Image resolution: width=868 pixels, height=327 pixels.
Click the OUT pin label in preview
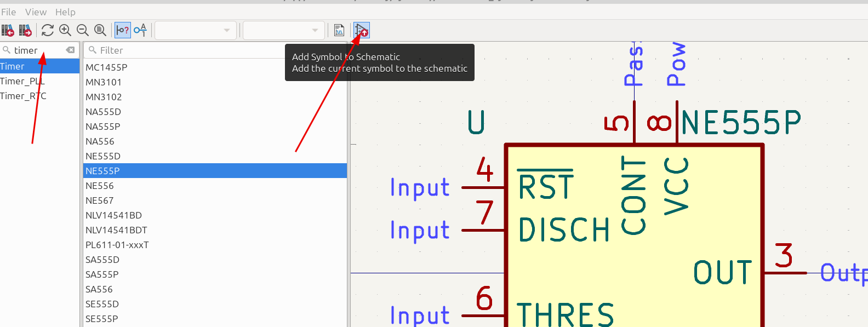click(723, 273)
